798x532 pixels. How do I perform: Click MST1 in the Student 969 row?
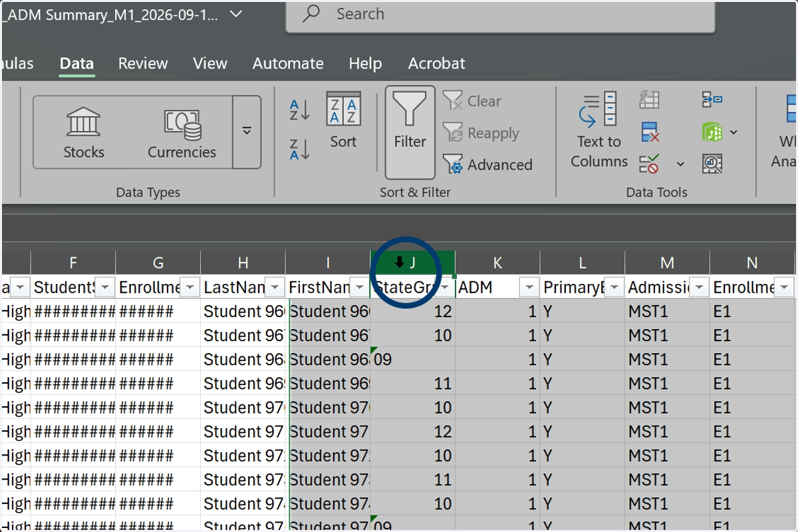(x=668, y=384)
